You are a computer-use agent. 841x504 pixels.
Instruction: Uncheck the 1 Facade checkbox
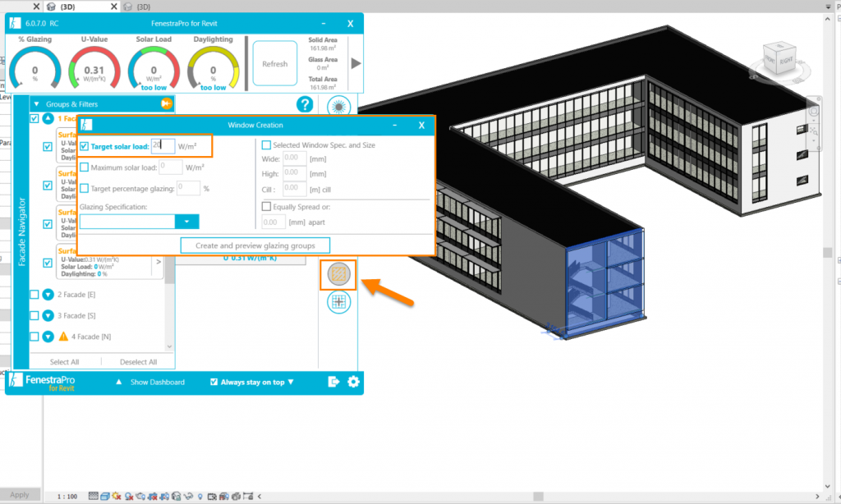pos(34,118)
